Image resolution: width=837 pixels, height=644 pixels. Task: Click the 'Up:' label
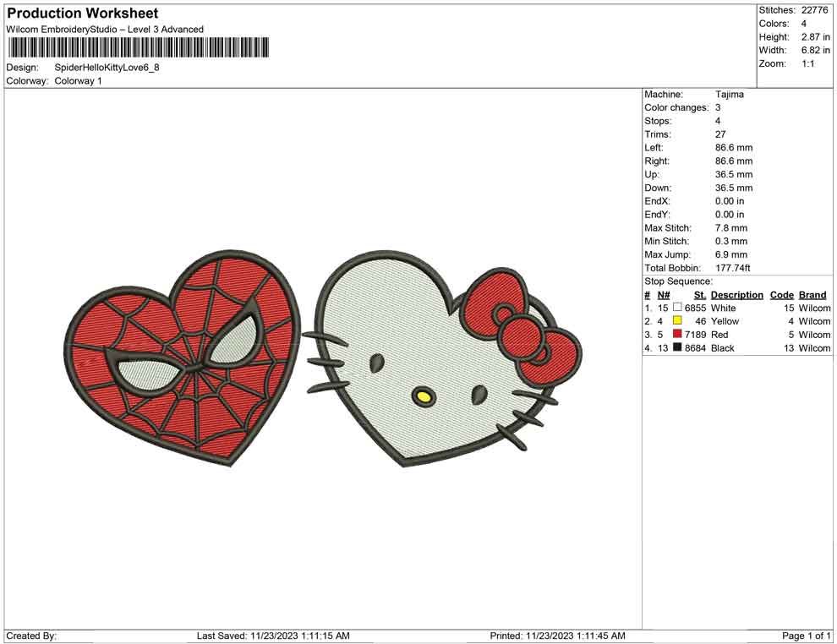pos(652,174)
